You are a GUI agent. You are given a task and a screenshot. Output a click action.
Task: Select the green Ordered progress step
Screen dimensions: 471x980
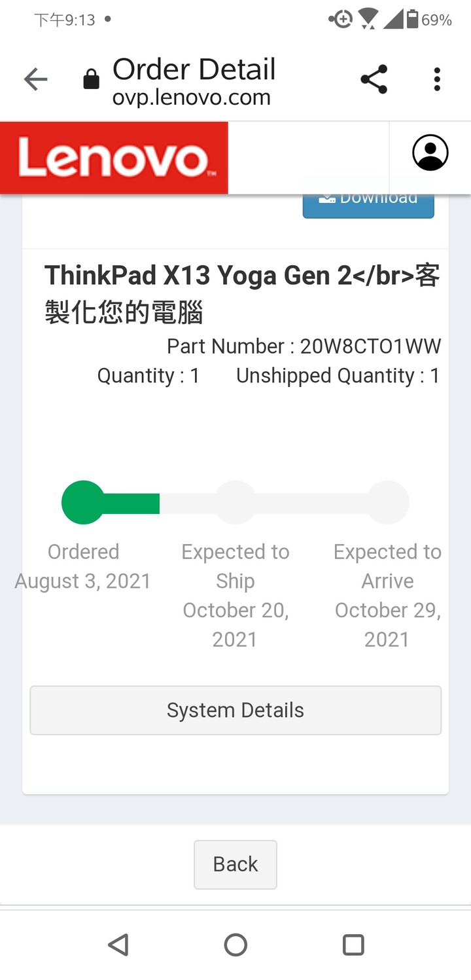coord(83,503)
